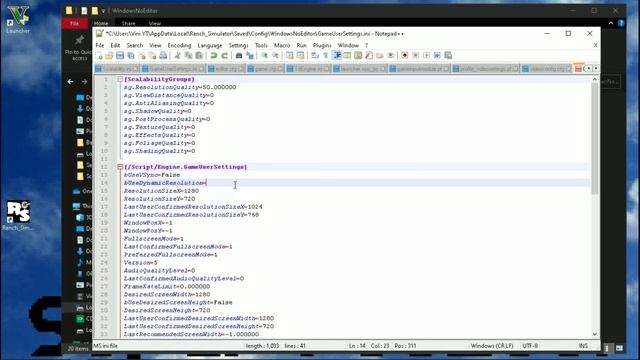Go back in File Explorer window
This screenshot has height=360, width=640.
coord(70,82)
